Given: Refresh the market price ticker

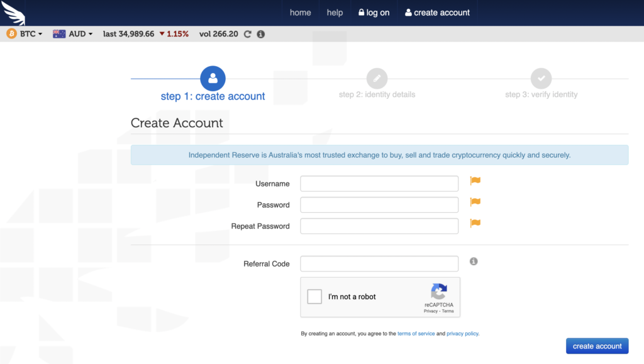Looking at the screenshot, I should [247, 34].
